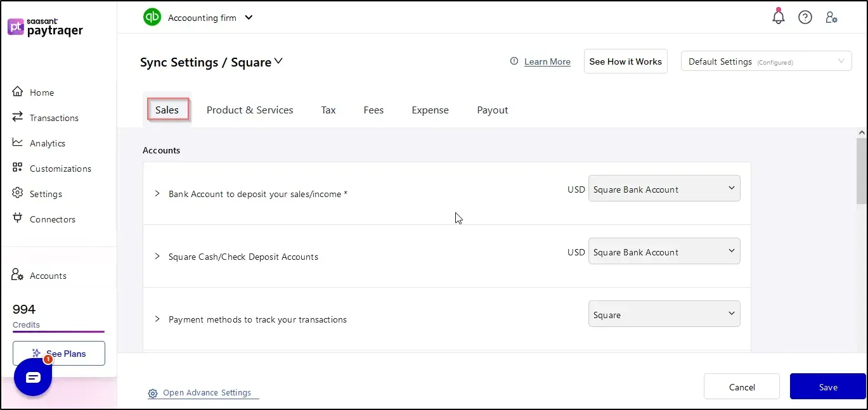Click the Analytics chart icon
Viewport: 868px width, 410px height.
point(18,143)
